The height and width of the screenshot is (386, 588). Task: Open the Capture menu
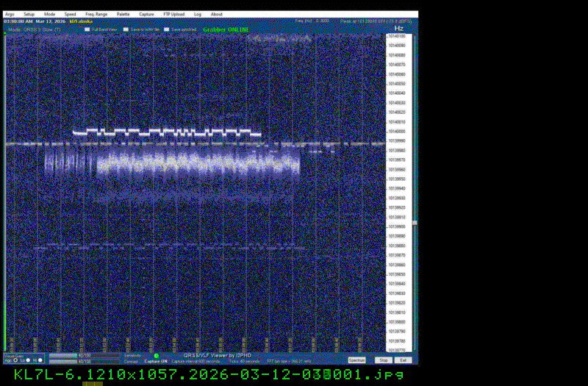[146, 14]
